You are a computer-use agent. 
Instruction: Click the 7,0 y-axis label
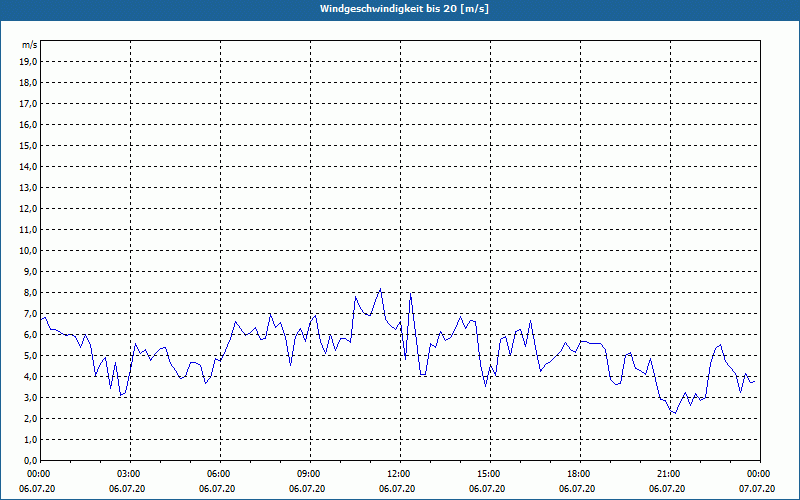[30, 313]
